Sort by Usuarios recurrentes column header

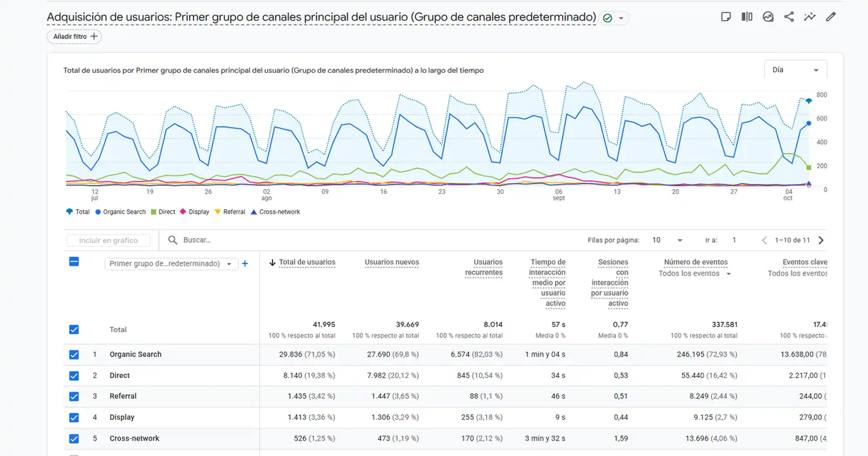(x=484, y=267)
